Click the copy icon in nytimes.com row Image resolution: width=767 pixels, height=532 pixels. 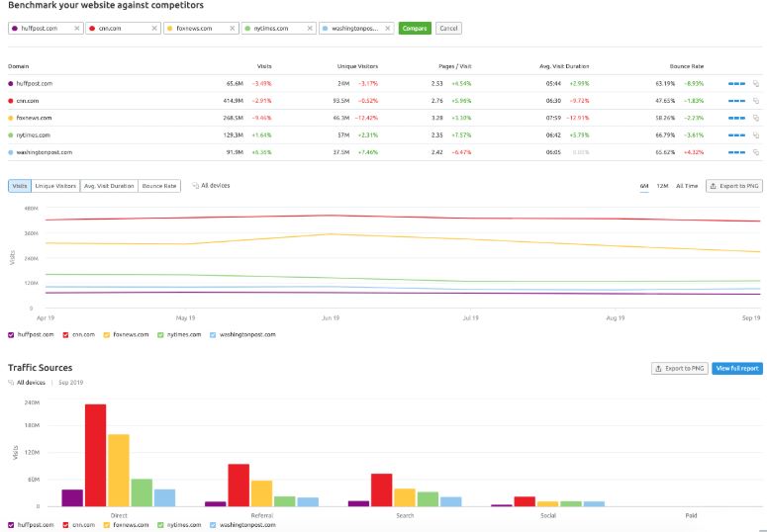click(x=756, y=134)
